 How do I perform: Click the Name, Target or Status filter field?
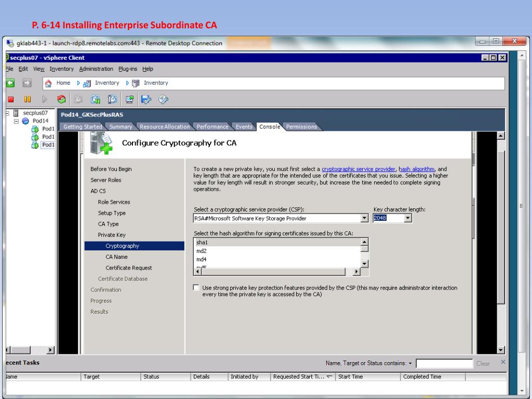click(444, 363)
